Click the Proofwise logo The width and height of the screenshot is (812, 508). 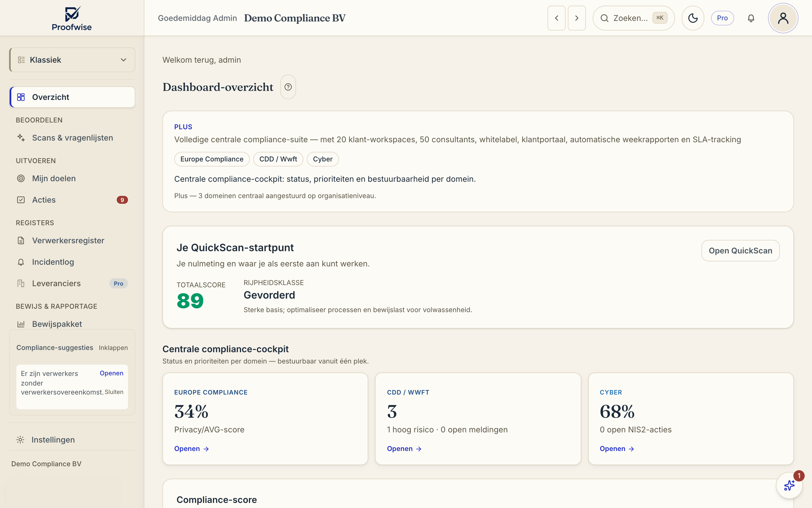click(x=72, y=18)
